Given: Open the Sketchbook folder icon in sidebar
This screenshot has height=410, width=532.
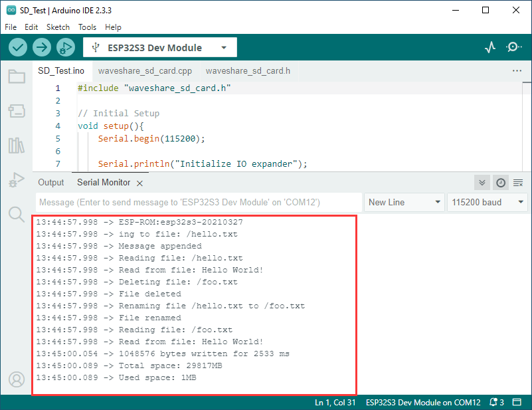Looking at the screenshot, I should pyautogui.click(x=17, y=76).
